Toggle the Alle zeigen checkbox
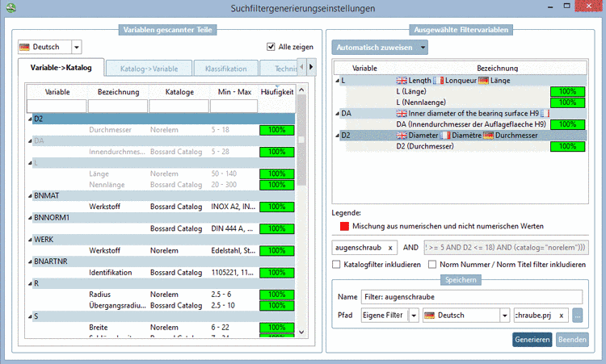This screenshot has height=364, width=606. coord(271,47)
